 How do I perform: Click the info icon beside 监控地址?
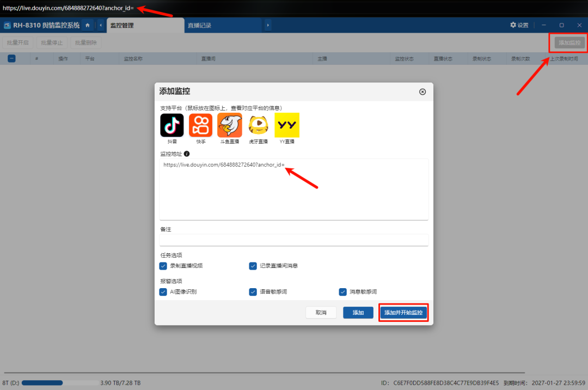click(x=187, y=154)
